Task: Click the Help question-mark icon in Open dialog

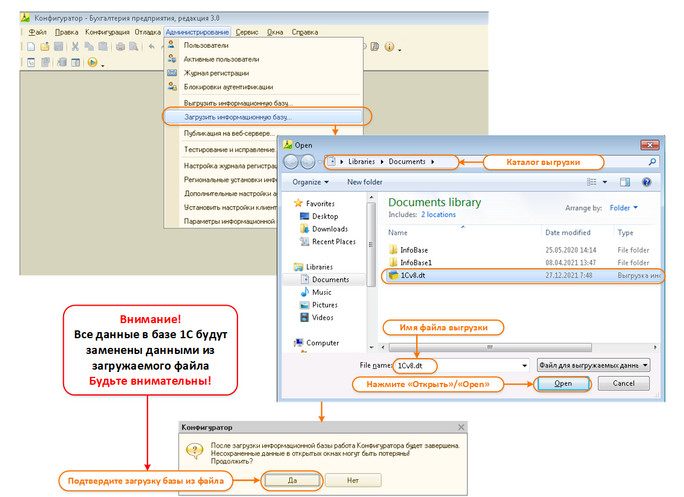Action: [x=647, y=182]
